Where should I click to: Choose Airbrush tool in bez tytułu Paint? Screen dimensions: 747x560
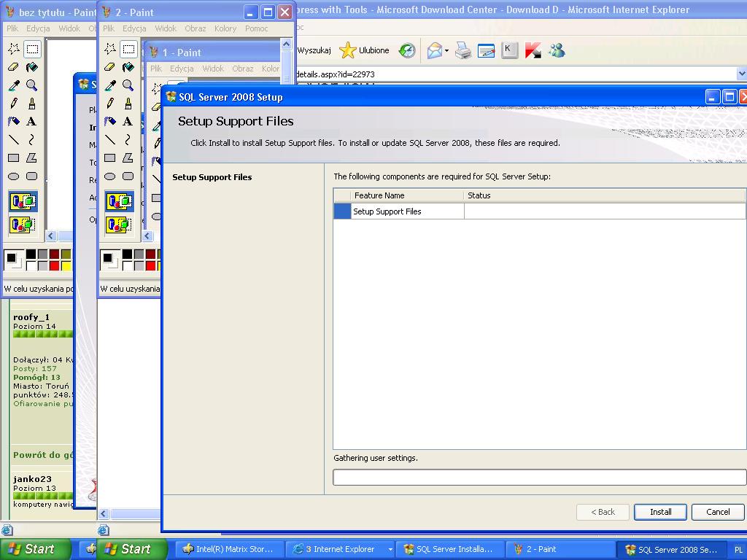click(14, 122)
